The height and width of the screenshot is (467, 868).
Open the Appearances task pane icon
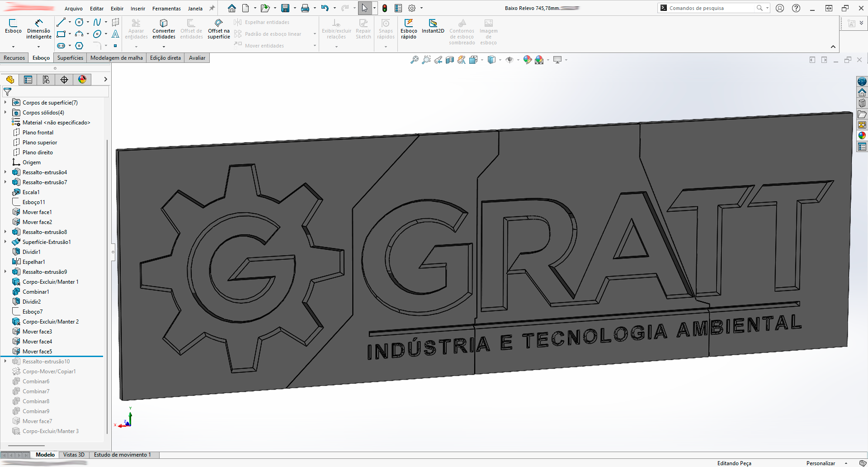(x=862, y=135)
